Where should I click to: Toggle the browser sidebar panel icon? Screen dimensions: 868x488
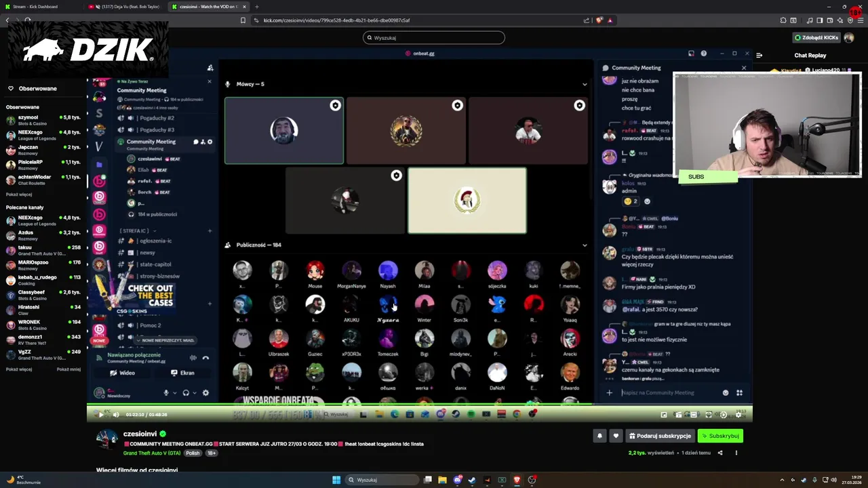[820, 20]
